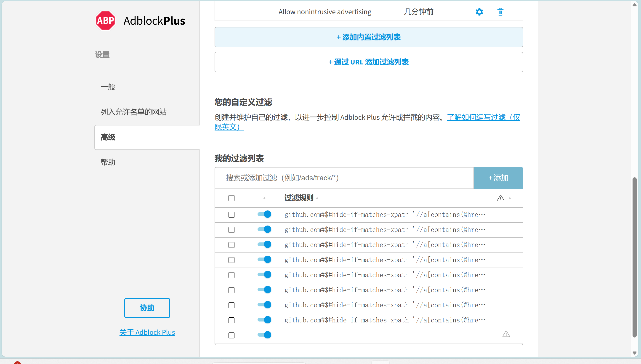Screen dimensions: 641x364
Task: Check the checkbox of the last dashed filter
Action: [x=231, y=335]
